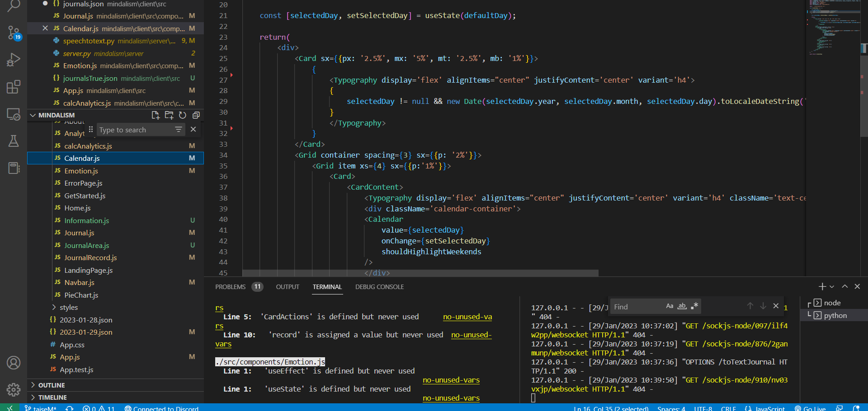
Task: Go to previous match in terminal Find
Action: click(x=750, y=306)
